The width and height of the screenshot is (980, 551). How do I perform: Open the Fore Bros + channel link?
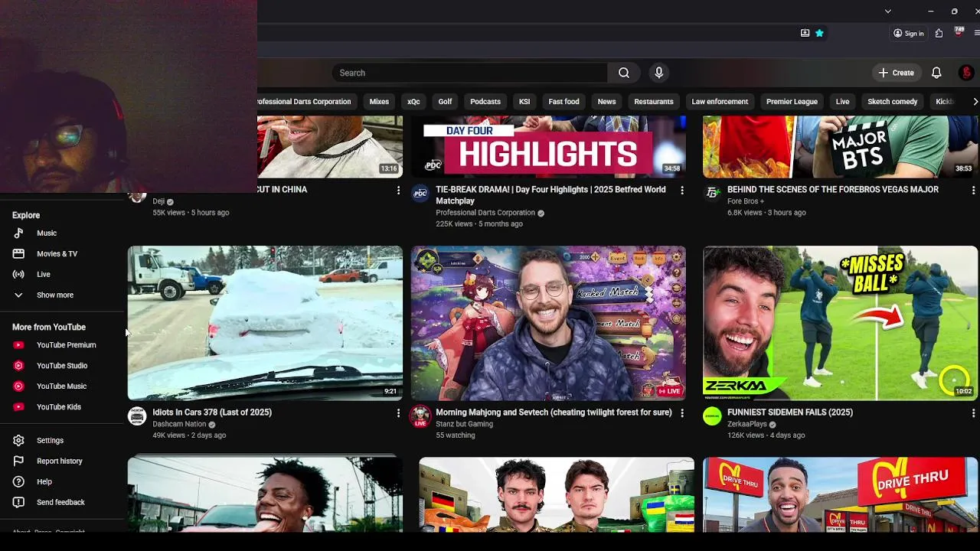coord(745,201)
